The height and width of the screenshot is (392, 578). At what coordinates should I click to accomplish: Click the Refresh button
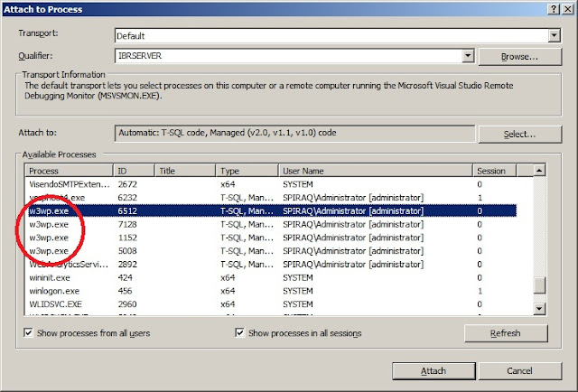click(506, 333)
